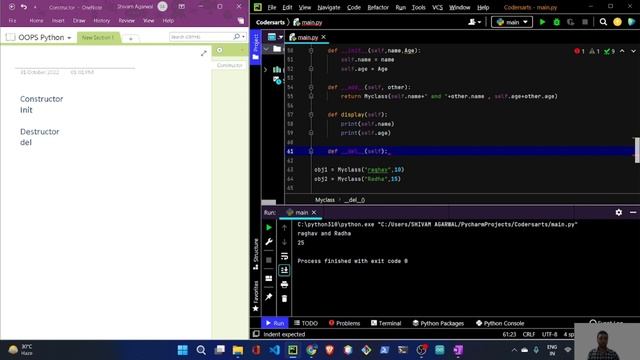Restore layout icon in Run panel
This screenshot has height=360, width=640.
[x=269, y=278]
